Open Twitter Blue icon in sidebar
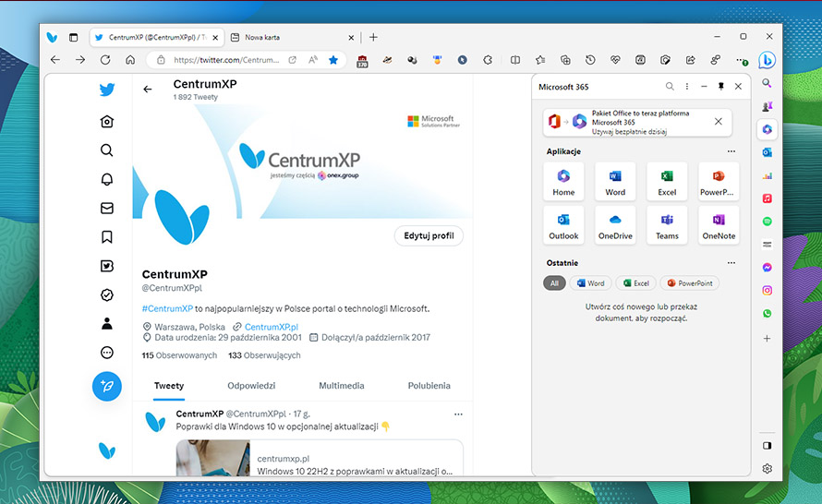 (107, 266)
